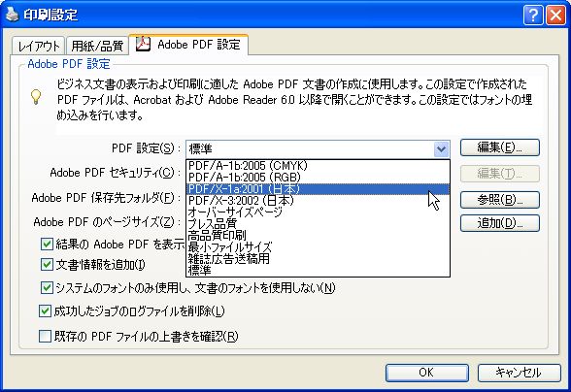This screenshot has width=571, height=392.
Task: Click the printer icon in the title bar
Action: point(12,15)
